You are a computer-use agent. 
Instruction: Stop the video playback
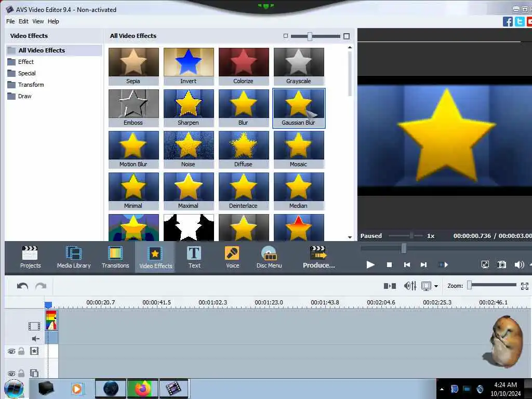click(389, 264)
